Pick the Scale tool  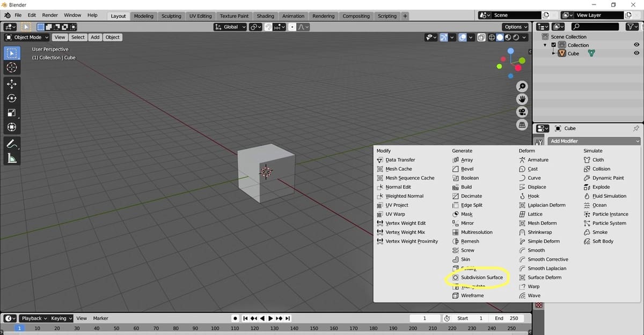(12, 113)
